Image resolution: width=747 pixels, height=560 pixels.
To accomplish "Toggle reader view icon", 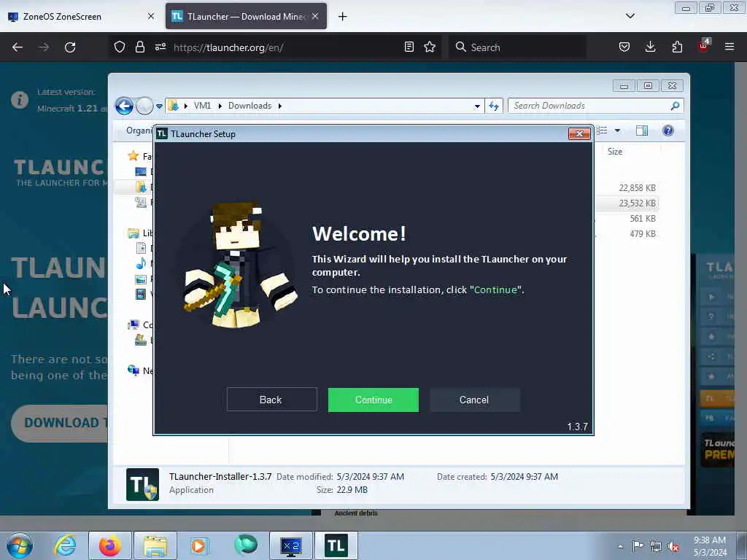I will click(409, 47).
